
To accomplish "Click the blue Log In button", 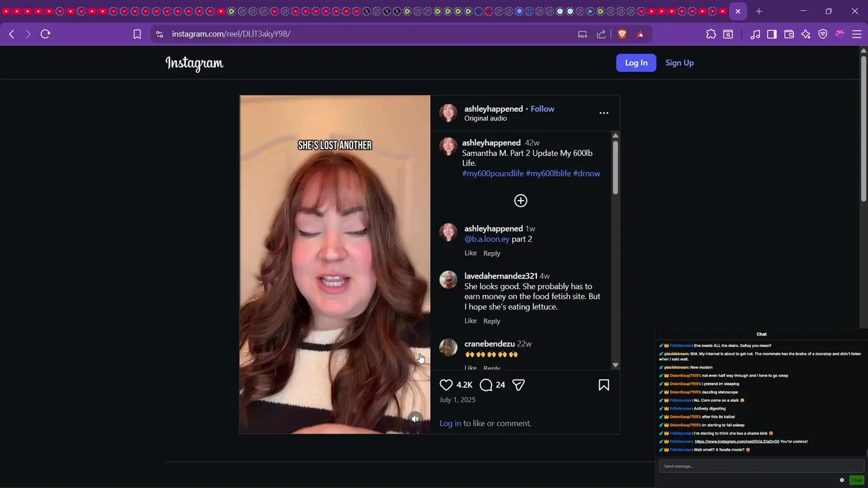I will point(636,63).
